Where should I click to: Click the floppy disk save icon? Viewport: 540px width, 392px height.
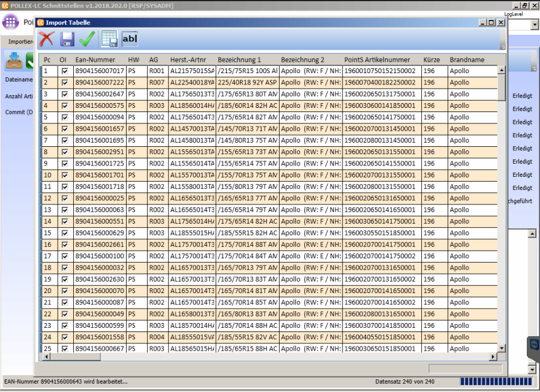67,39
